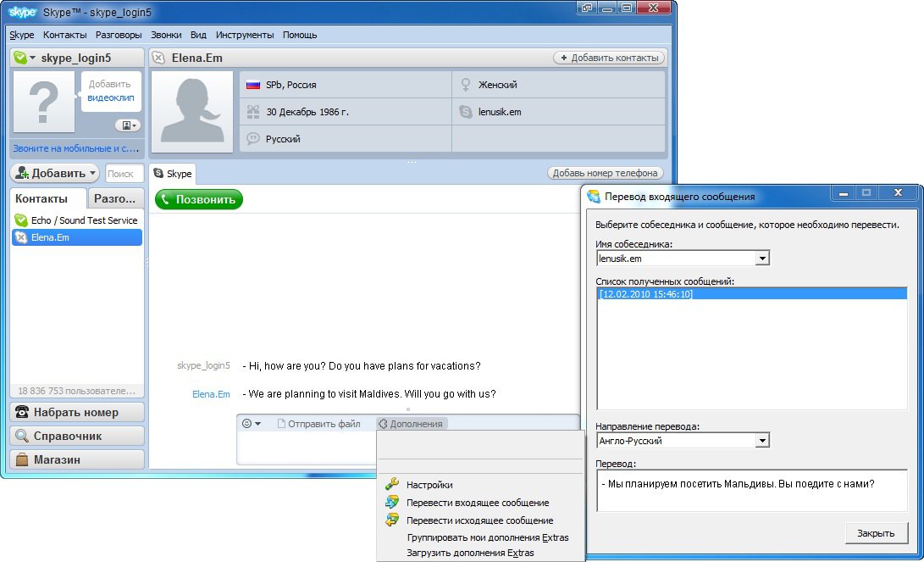Click the Skype name icon beside lenusik.em

(x=466, y=111)
